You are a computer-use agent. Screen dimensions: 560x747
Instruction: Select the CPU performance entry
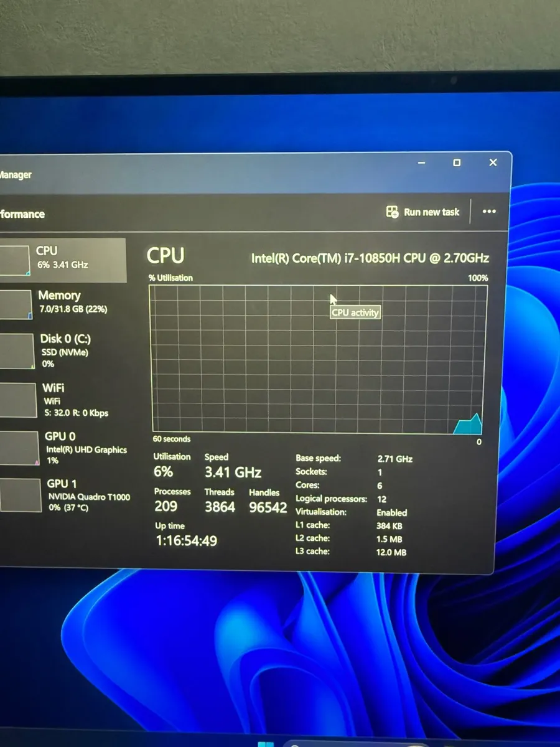(x=63, y=260)
